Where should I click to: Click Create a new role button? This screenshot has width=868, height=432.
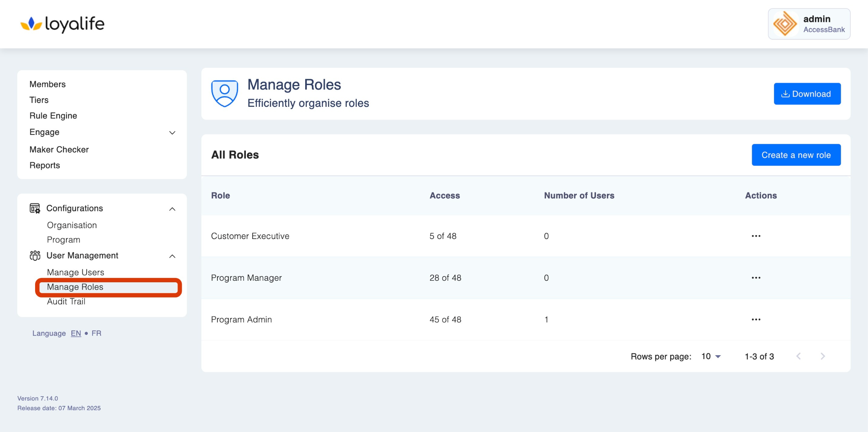pos(796,155)
